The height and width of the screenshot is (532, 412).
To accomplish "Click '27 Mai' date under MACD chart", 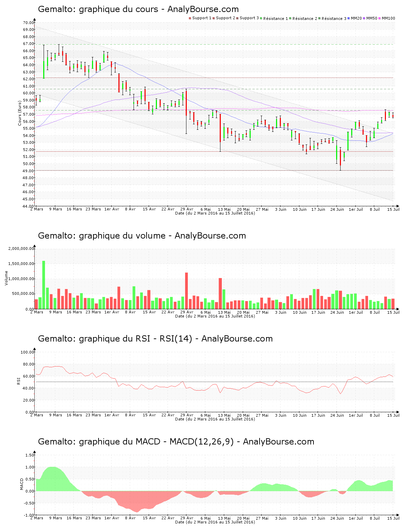I will point(262,518).
